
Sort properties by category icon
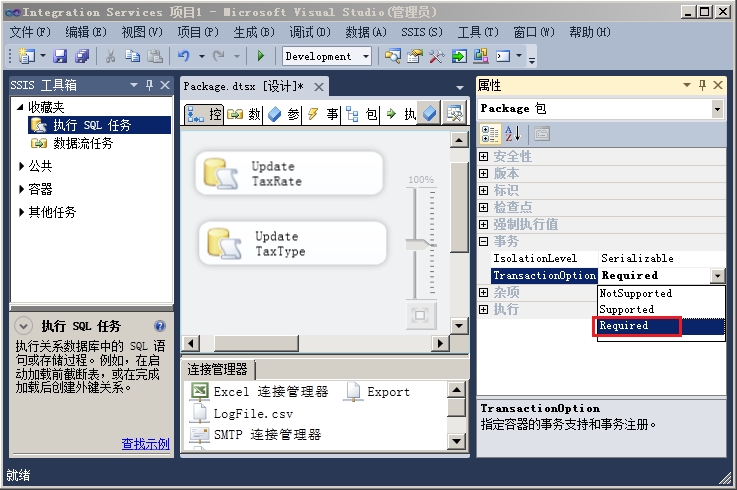coord(490,134)
